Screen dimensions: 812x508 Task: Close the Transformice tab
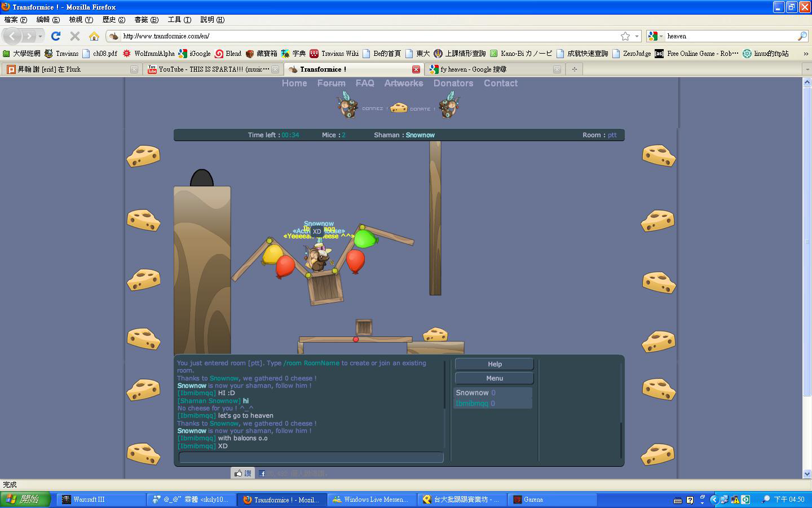(x=416, y=69)
